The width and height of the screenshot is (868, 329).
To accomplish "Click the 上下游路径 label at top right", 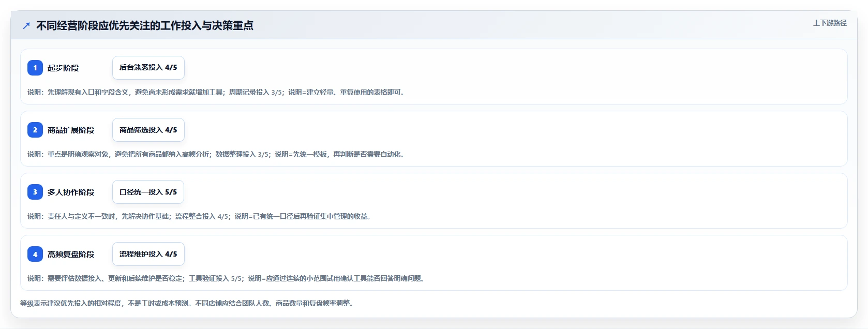I will [830, 23].
